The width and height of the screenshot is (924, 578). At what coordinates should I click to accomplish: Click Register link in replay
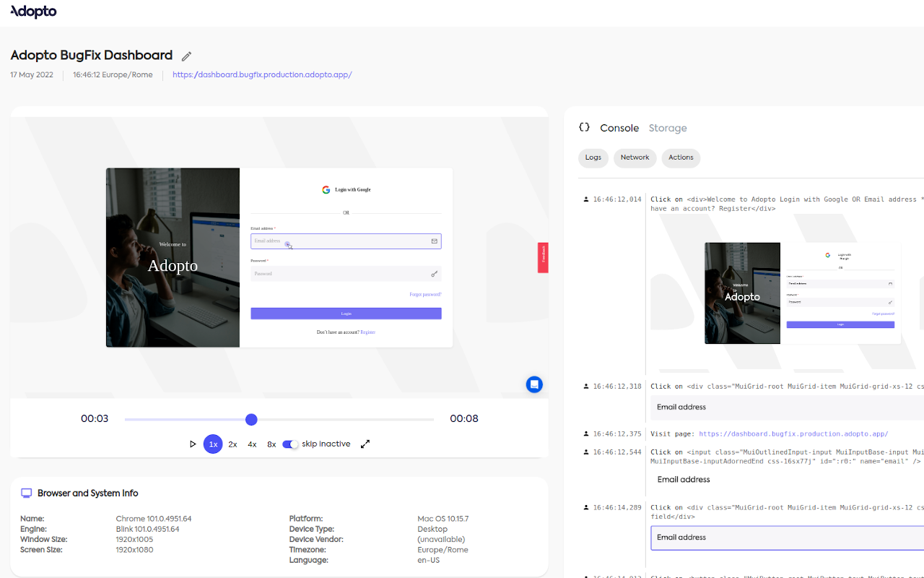point(368,332)
